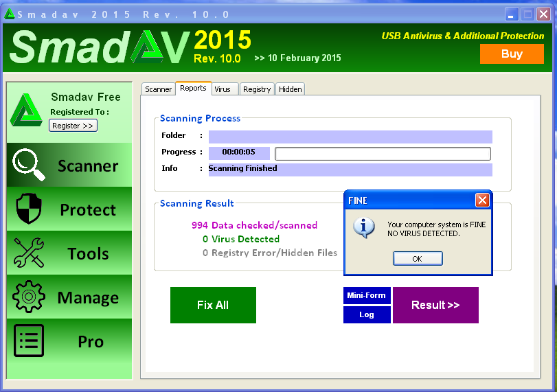Minimize the Smadav window
557x392 pixels.
pyautogui.click(x=512, y=14)
